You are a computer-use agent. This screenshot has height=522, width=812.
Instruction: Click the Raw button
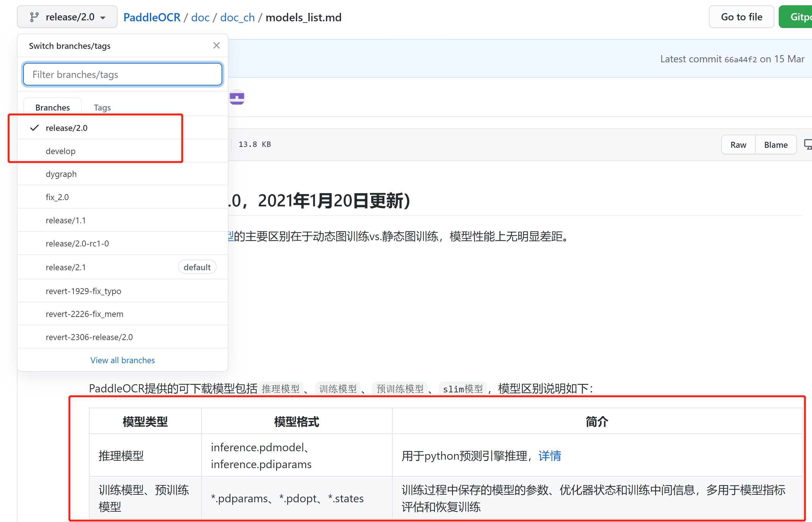pos(738,145)
